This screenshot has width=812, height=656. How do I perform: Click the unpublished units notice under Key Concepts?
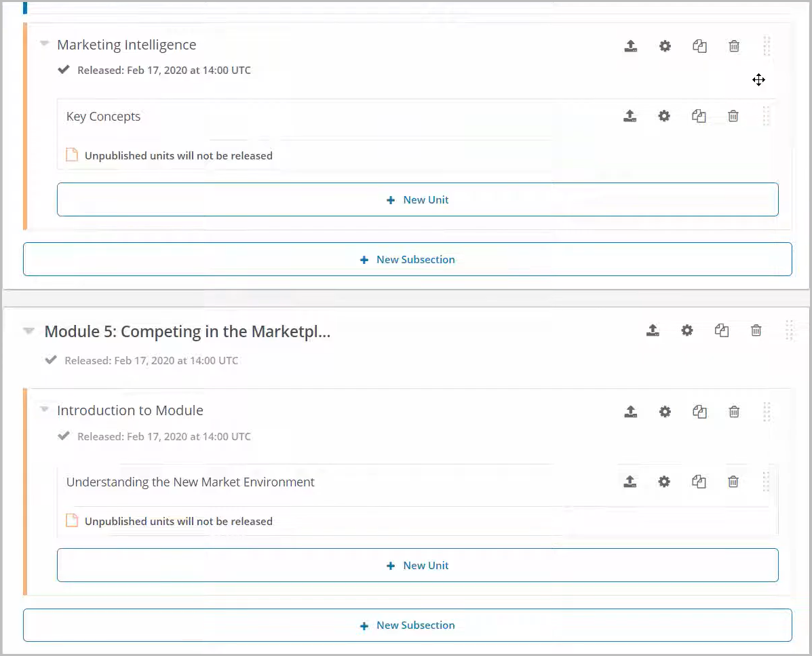coord(178,156)
